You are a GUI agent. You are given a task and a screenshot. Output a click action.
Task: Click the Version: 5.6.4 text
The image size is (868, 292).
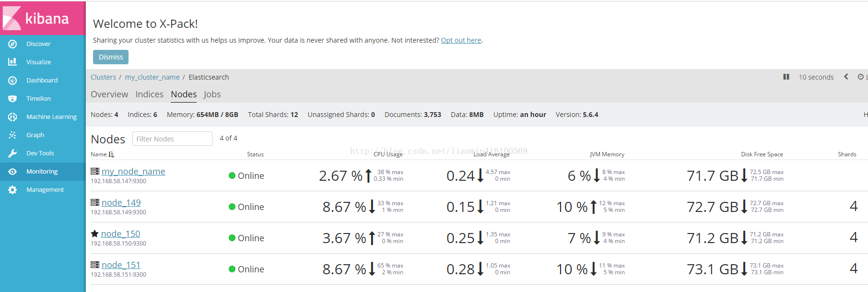point(577,115)
